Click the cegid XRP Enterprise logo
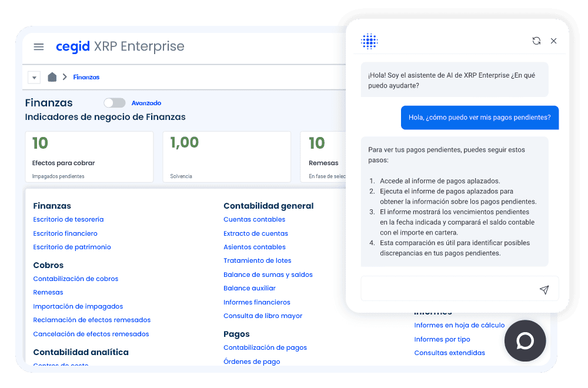The width and height of the screenshot is (588, 388). coord(120,46)
